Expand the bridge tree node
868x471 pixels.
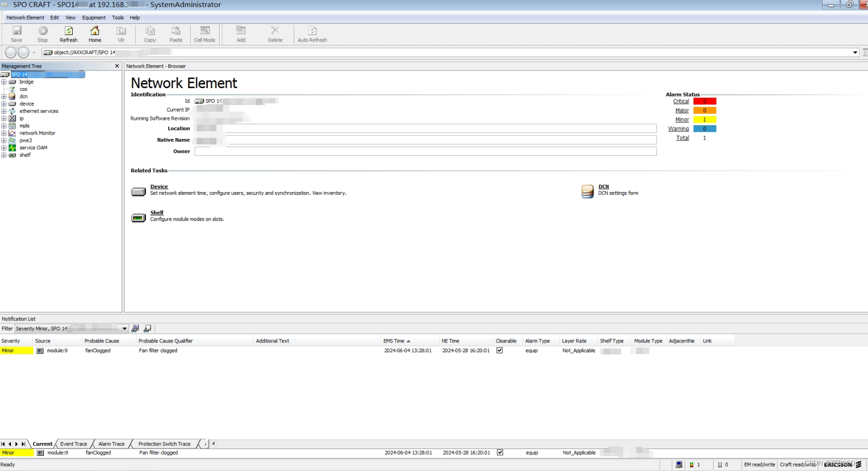coord(4,82)
